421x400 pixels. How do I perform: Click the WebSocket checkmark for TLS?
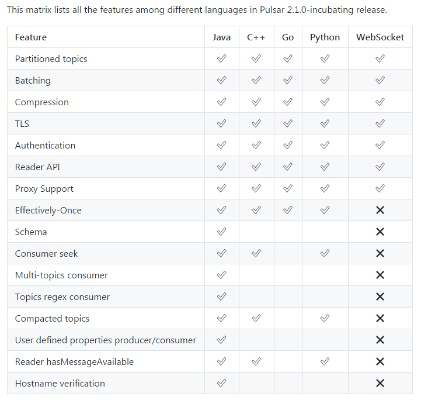click(380, 123)
